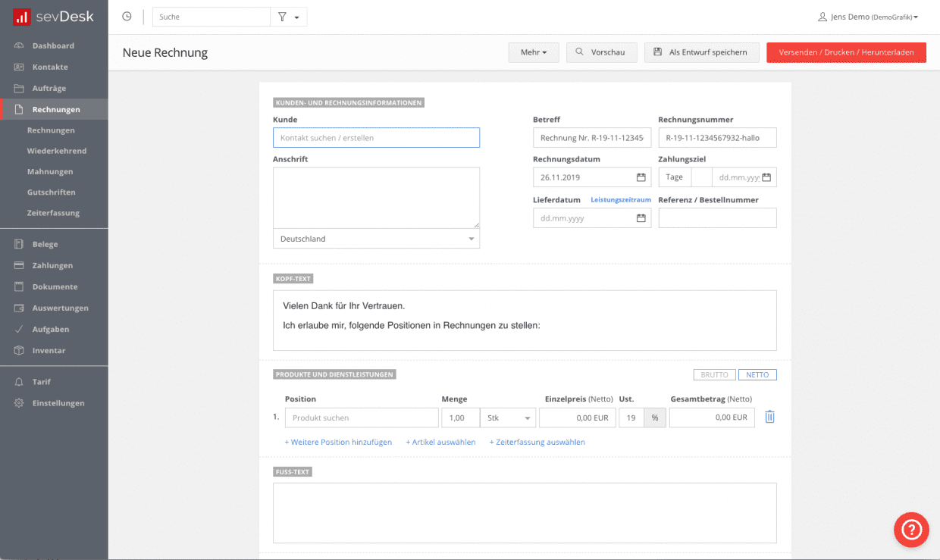Click the Inventar box icon
The height and width of the screenshot is (560, 940).
19,351
